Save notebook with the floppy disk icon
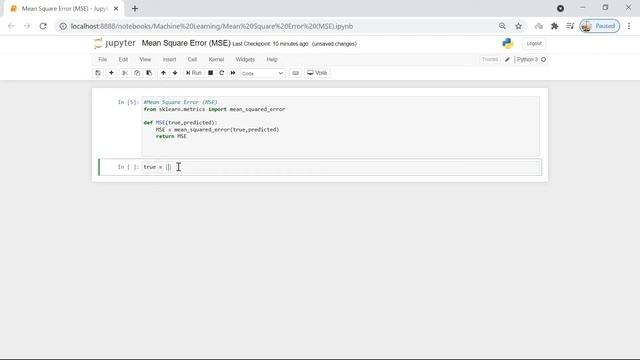This screenshot has width=640, height=360. pyautogui.click(x=98, y=73)
